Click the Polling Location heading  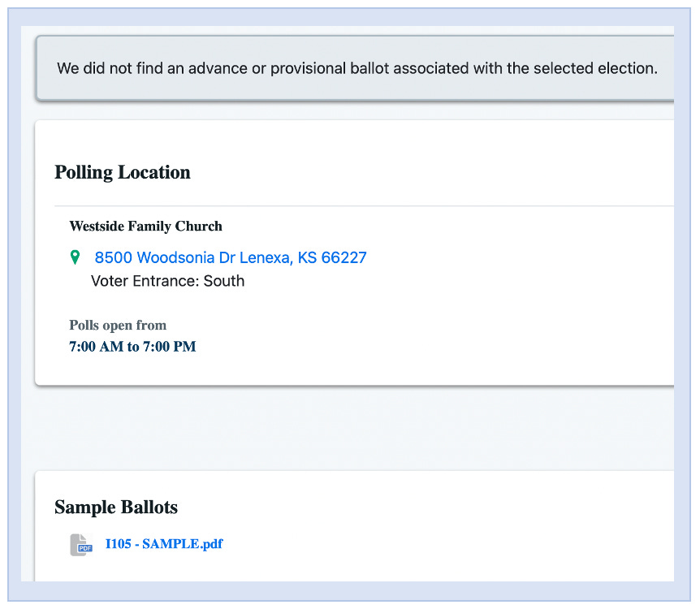pos(123,172)
